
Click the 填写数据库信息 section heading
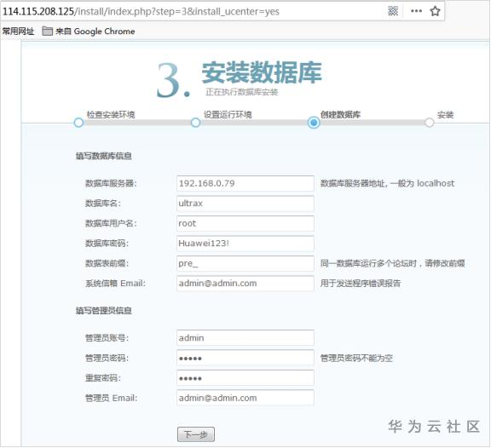tap(104, 156)
